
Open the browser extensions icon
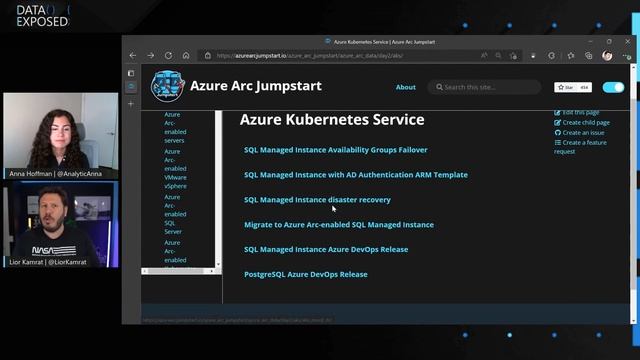pos(551,56)
